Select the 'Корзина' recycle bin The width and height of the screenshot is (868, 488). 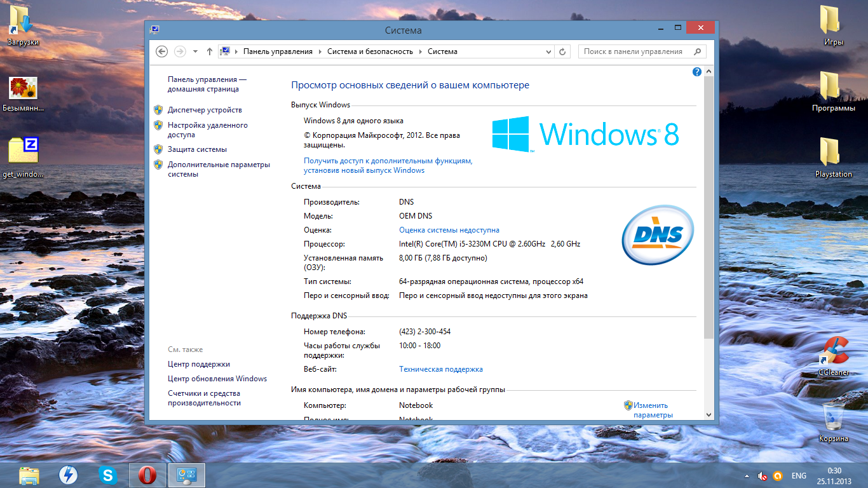pos(833,422)
